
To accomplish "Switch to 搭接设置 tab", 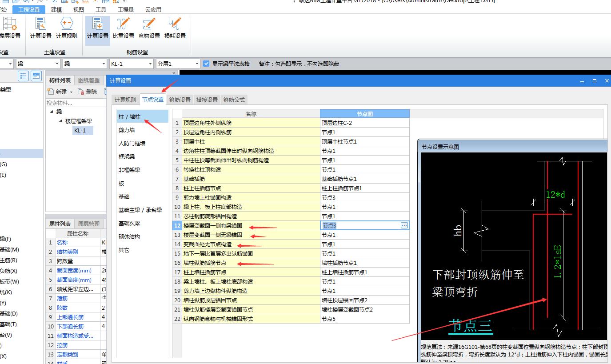I will 207,100.
